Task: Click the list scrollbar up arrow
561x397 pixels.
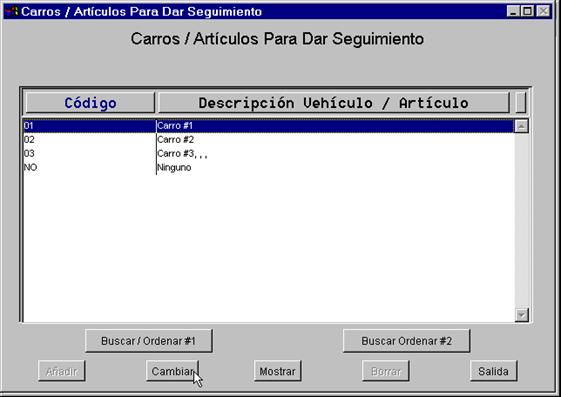Action: click(x=522, y=126)
